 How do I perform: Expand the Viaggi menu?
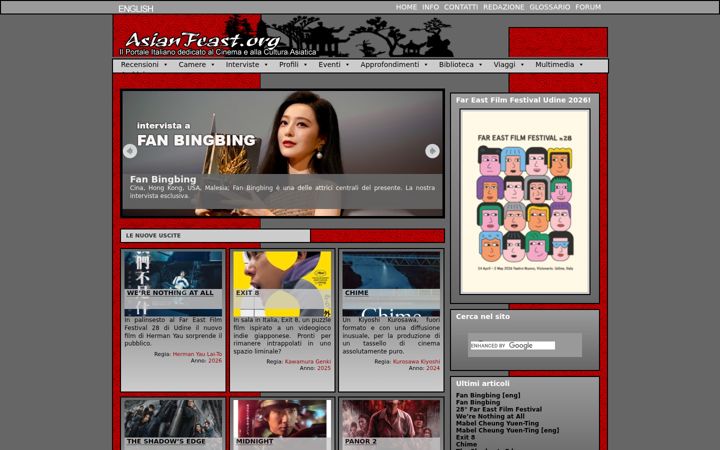(508, 65)
